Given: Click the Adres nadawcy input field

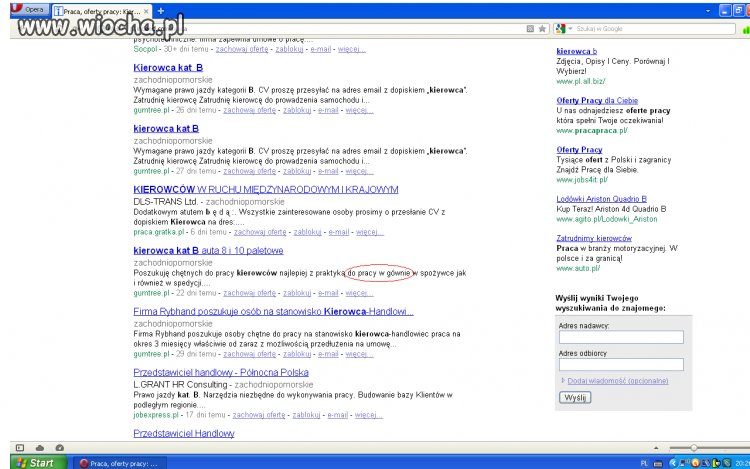Looking at the screenshot, I should [621, 337].
